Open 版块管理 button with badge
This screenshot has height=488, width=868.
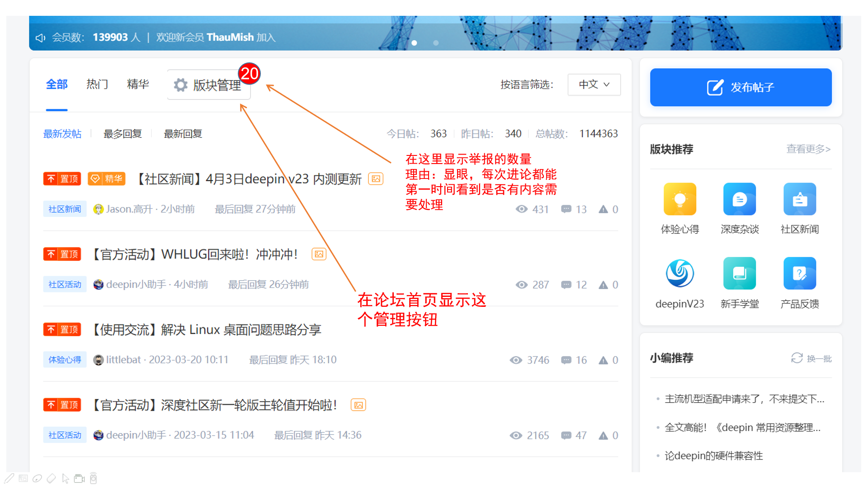pyautogui.click(x=209, y=85)
